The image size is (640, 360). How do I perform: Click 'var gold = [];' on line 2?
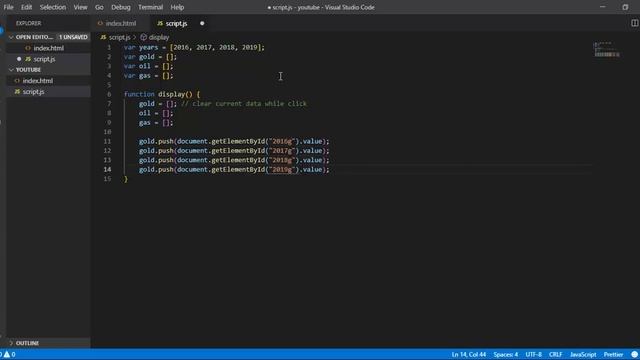click(150, 57)
